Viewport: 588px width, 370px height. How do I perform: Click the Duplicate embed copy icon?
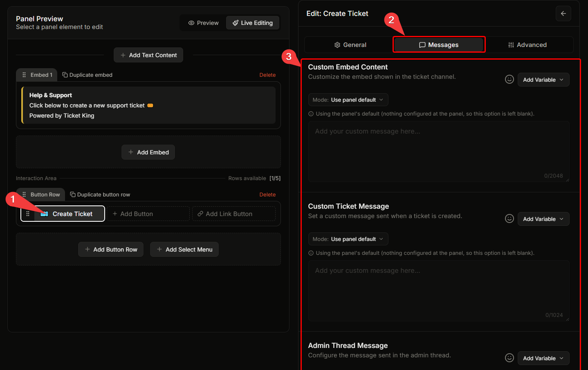pyautogui.click(x=65, y=75)
